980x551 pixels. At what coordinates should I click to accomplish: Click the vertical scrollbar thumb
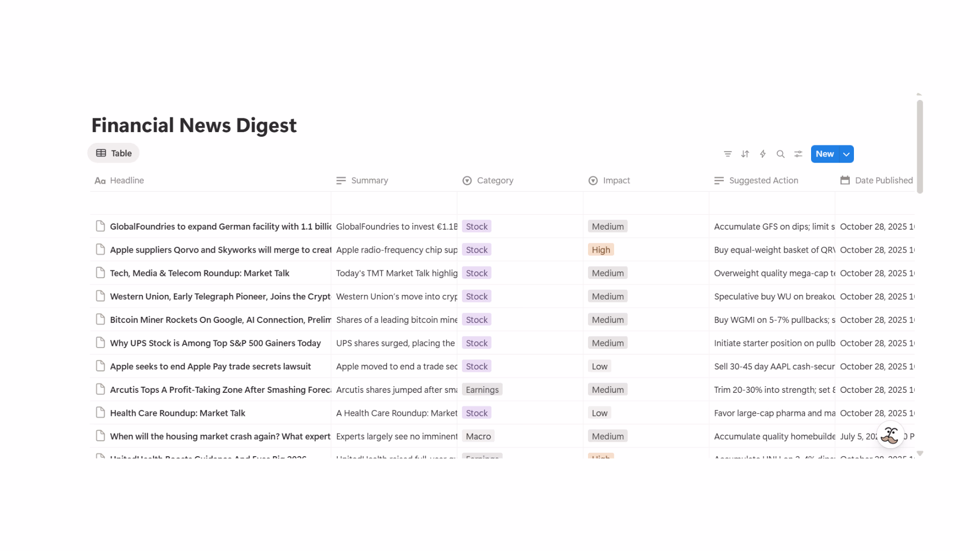pyautogui.click(x=920, y=147)
